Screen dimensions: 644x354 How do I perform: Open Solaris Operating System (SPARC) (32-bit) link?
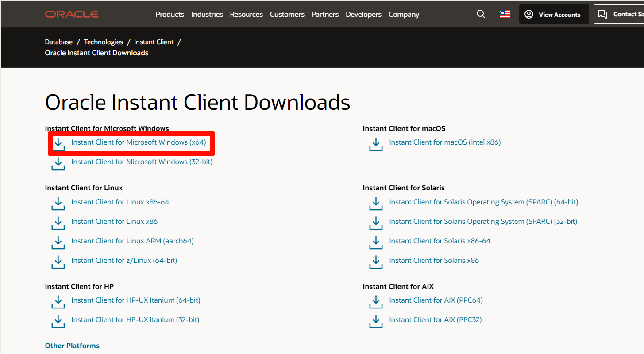tap(483, 222)
